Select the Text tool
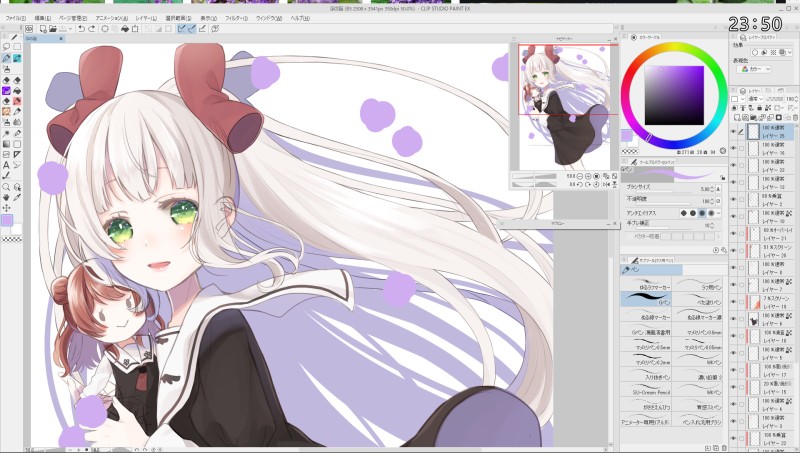Image resolution: width=800 pixels, height=453 pixels. click(x=7, y=165)
